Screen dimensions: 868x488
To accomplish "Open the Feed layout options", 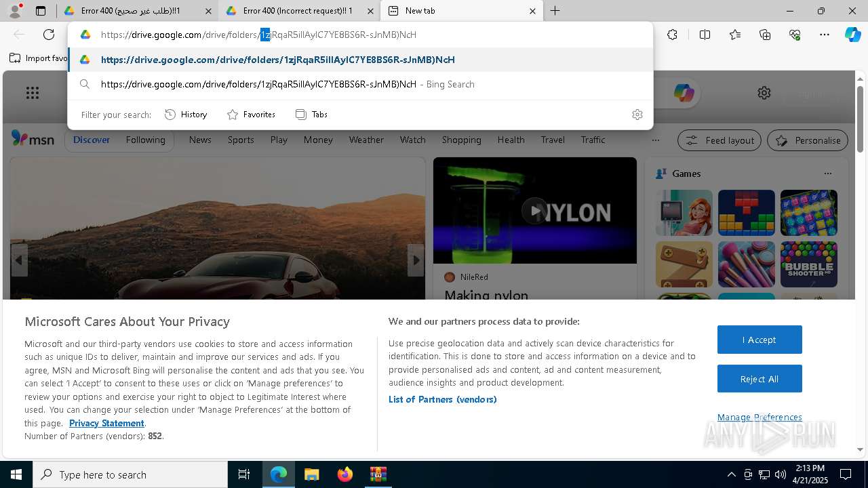I will [x=719, y=140].
